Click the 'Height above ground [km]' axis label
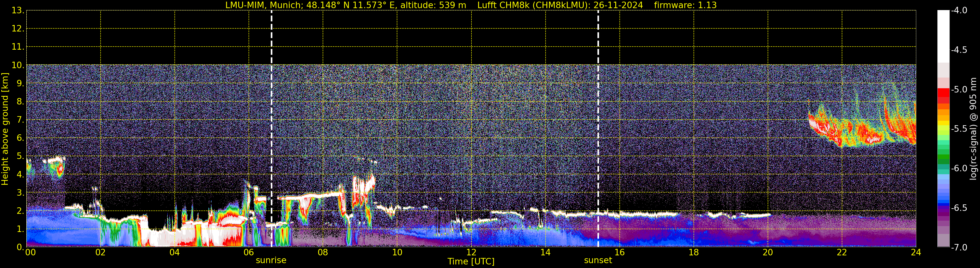The width and height of the screenshot is (980, 268). [5, 129]
